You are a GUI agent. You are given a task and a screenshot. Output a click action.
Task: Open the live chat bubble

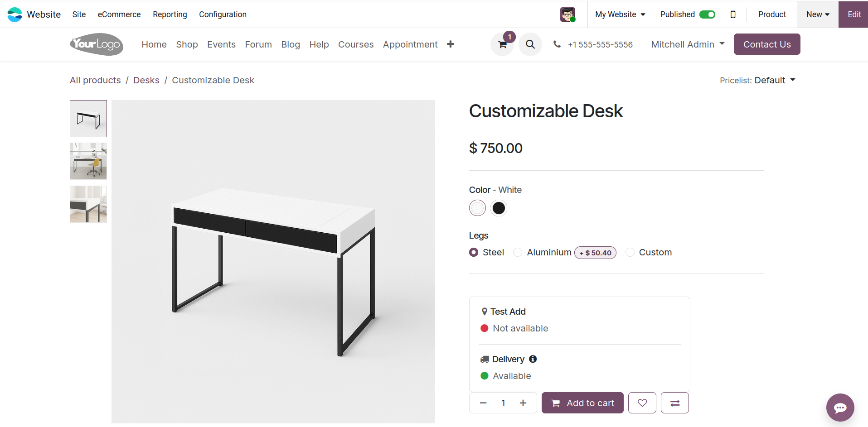[x=840, y=408]
